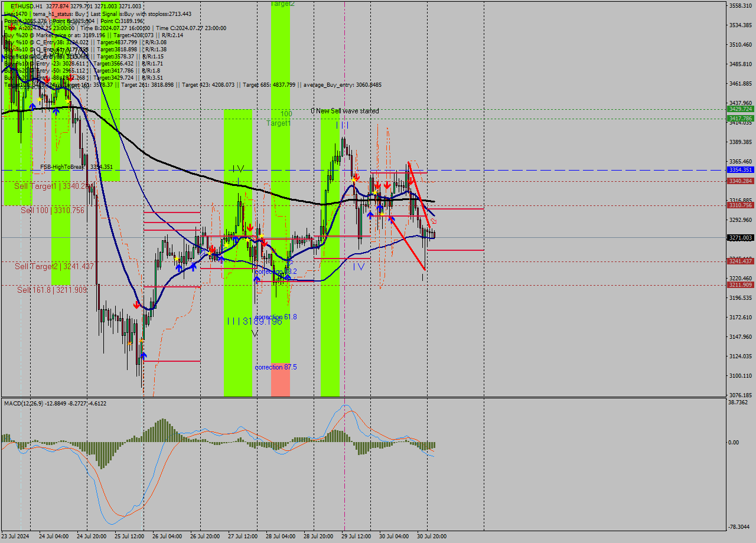
Task: Click the ETHUSD,H1 chart symbol title
Action: [27, 6]
